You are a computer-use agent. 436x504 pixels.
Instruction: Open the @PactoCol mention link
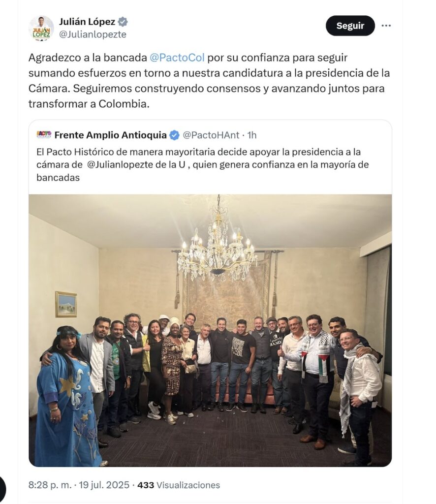click(177, 58)
